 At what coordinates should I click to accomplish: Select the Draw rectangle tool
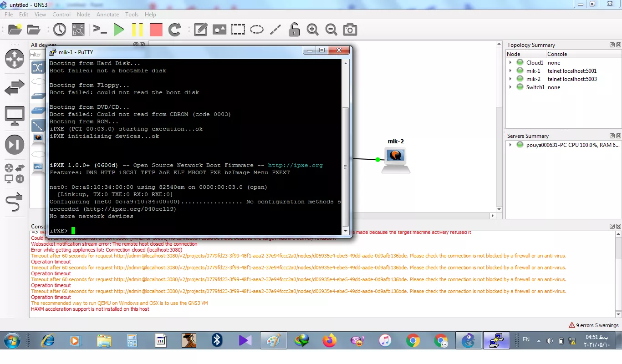coord(238,30)
